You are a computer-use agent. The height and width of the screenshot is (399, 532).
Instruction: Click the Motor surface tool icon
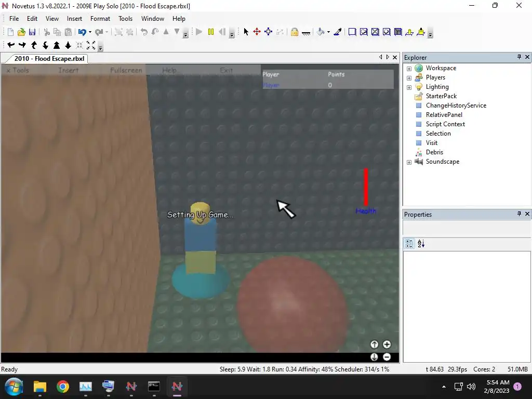[421, 32]
